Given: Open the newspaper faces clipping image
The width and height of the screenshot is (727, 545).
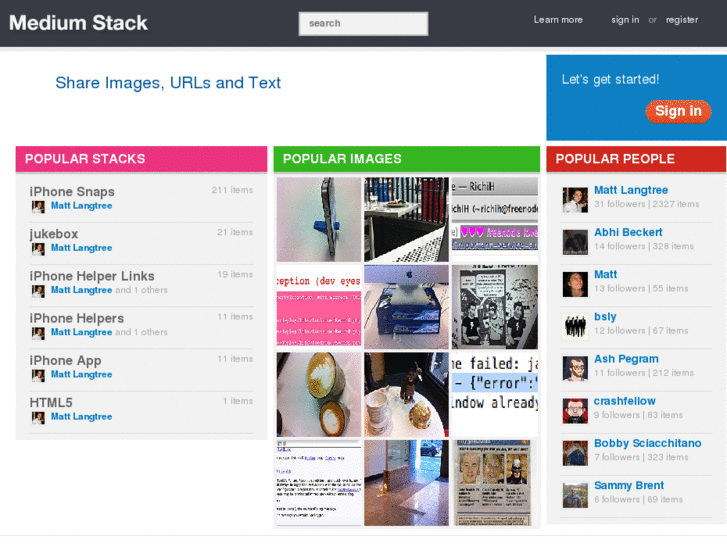Looking at the screenshot, I should point(494,482).
